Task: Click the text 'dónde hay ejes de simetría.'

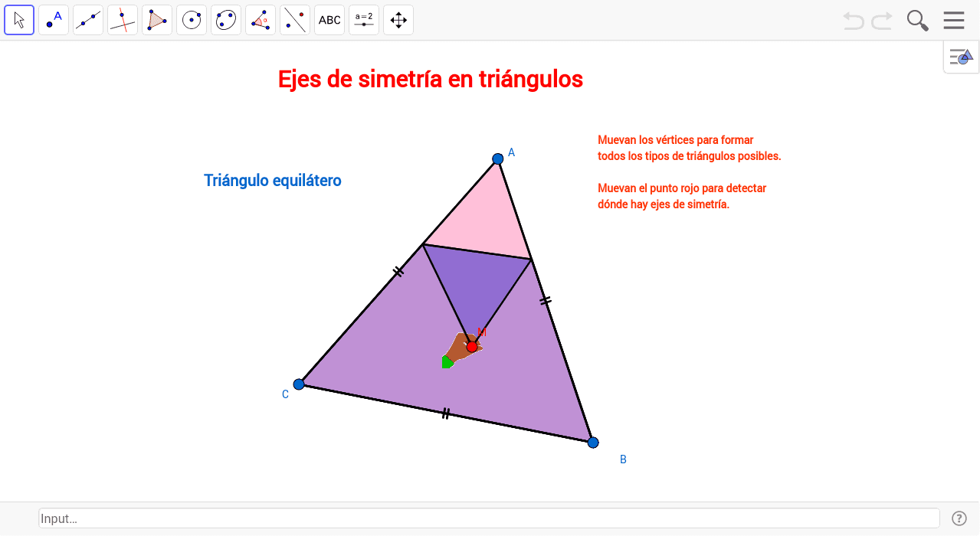Action: coord(664,204)
